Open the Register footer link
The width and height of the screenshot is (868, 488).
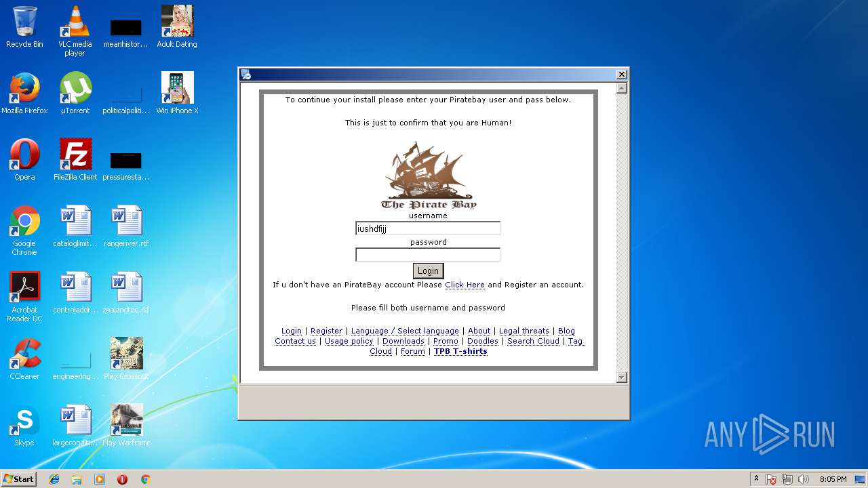pos(326,331)
